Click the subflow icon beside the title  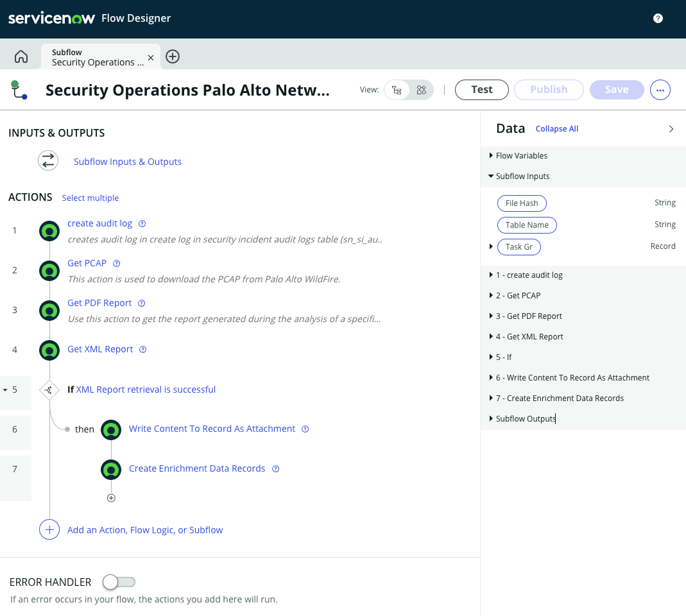click(x=19, y=90)
